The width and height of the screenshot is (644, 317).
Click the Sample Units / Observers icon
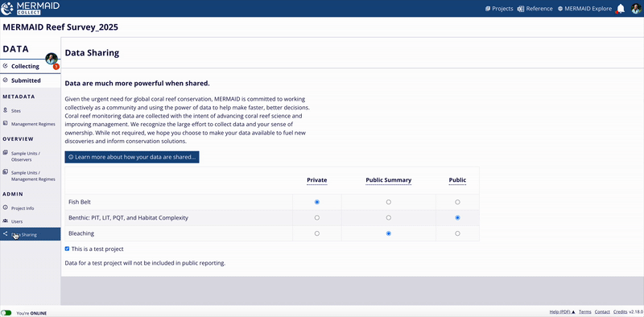(x=6, y=152)
